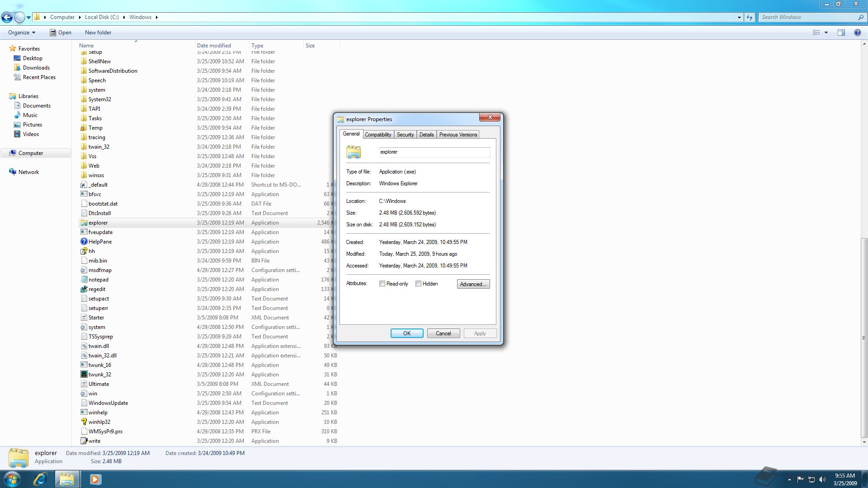Click the Apply button

480,333
